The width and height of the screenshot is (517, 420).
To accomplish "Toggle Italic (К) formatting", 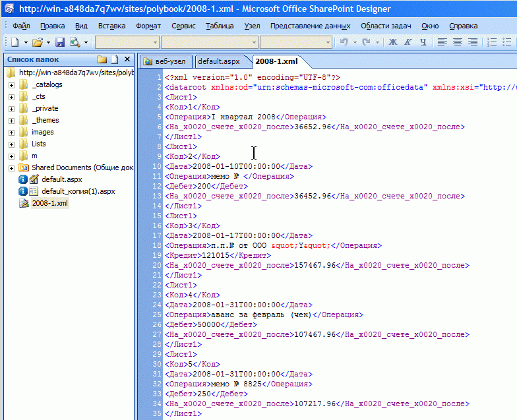I will pos(408,42).
